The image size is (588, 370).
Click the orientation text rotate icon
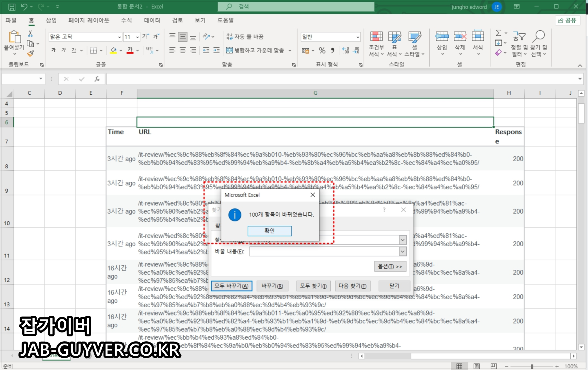tap(206, 37)
